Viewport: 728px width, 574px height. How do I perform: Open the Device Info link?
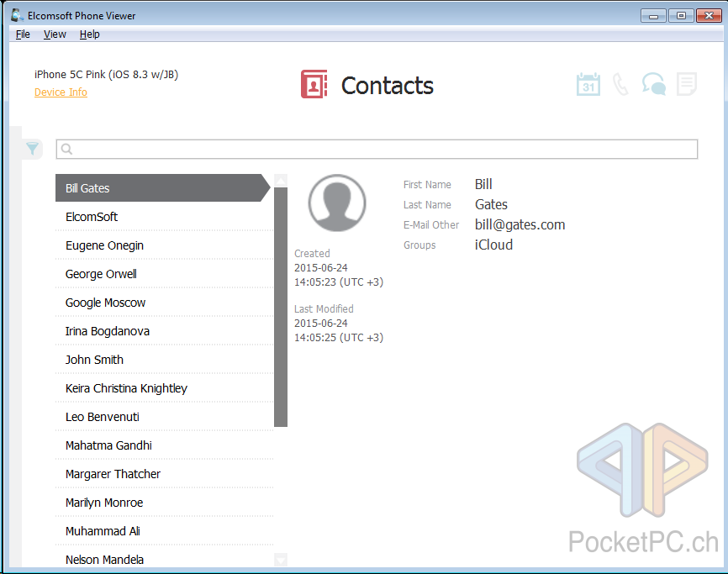coord(61,92)
